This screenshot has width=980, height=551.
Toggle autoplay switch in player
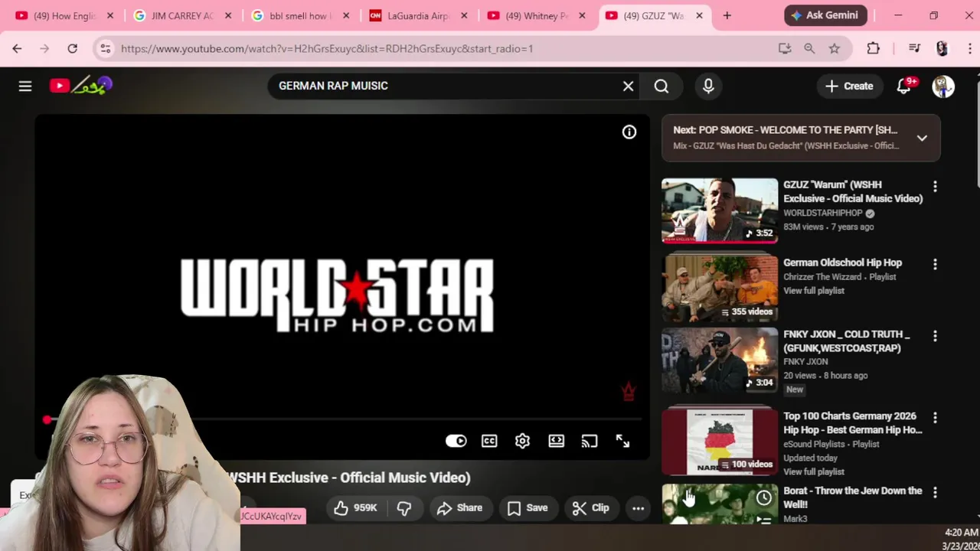coord(456,441)
